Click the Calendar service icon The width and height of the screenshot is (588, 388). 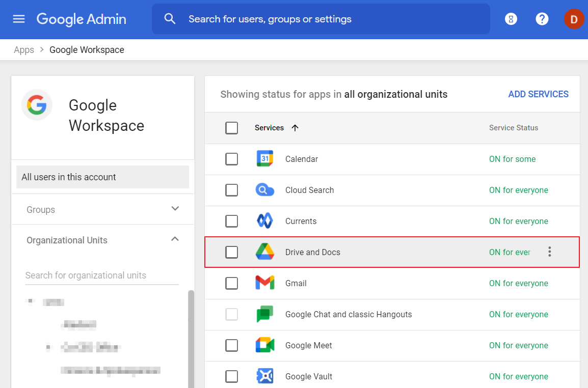pos(264,159)
